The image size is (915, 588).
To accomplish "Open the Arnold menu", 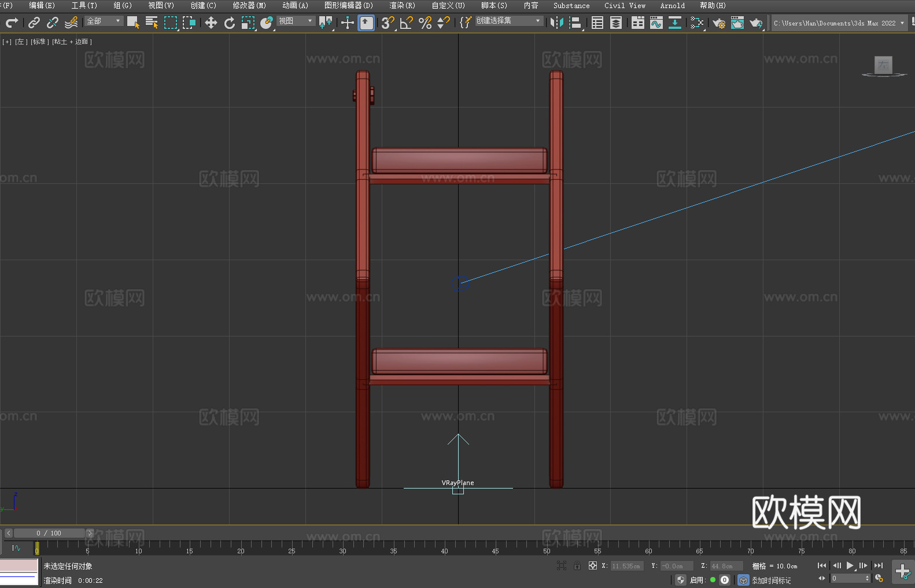I will coord(673,5).
